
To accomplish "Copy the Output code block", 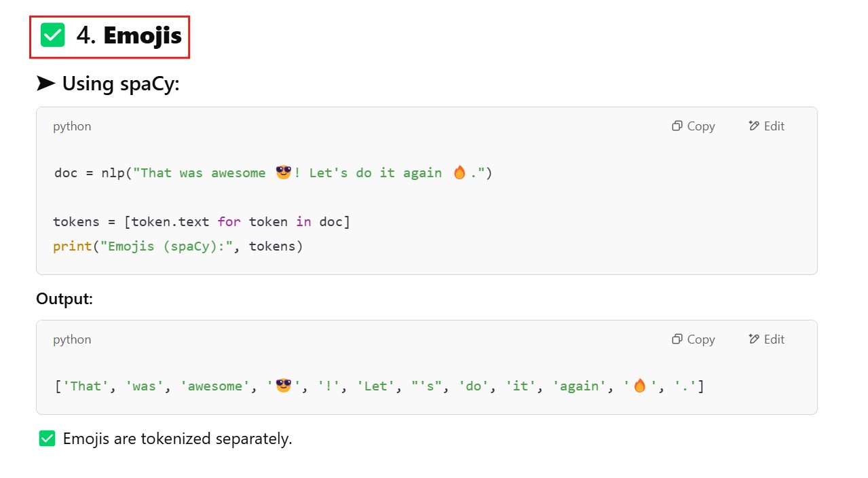I will [x=693, y=339].
